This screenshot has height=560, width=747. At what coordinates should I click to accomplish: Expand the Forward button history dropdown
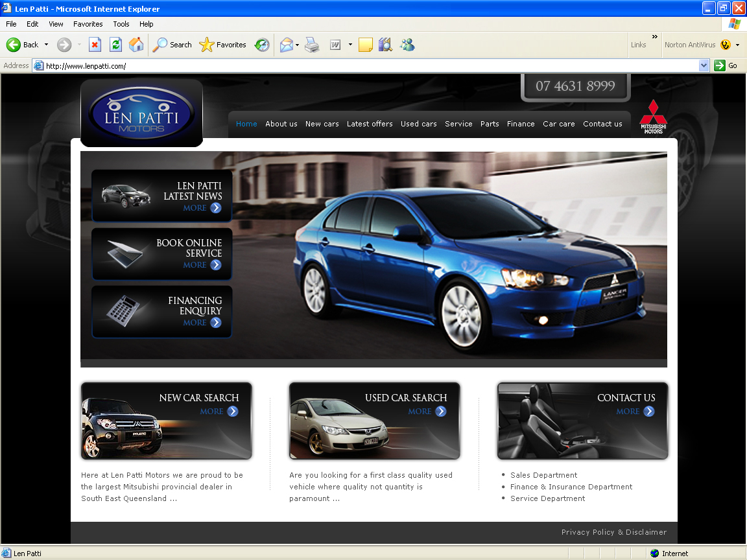tap(79, 45)
